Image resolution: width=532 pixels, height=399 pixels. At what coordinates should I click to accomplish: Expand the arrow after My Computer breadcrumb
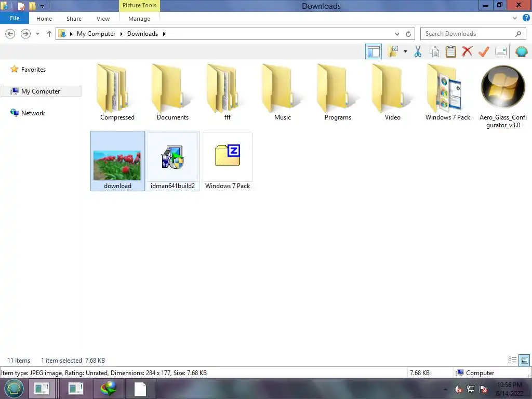(x=121, y=34)
